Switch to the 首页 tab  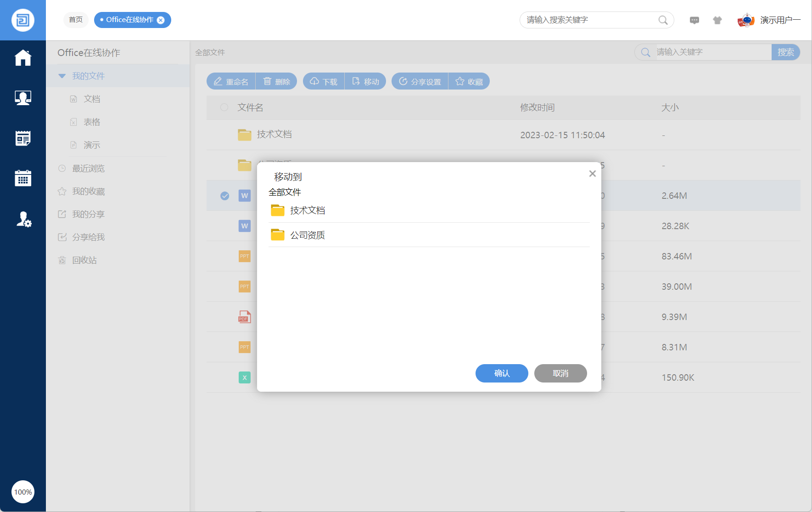point(76,20)
